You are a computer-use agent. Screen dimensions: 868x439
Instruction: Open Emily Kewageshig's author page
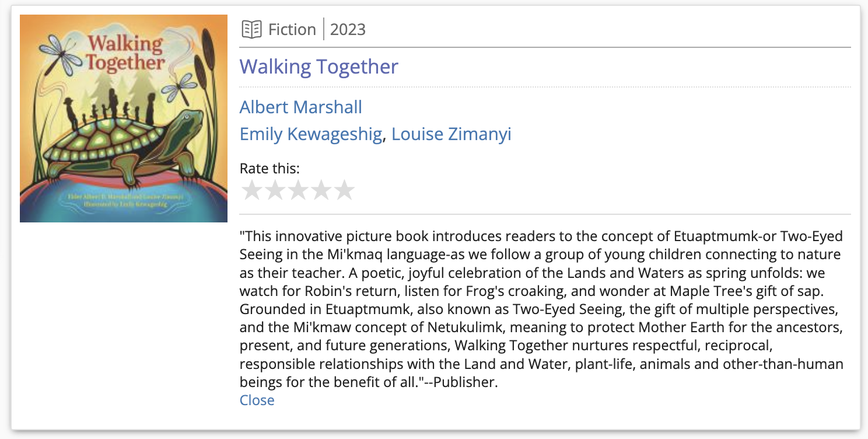pyautogui.click(x=311, y=134)
